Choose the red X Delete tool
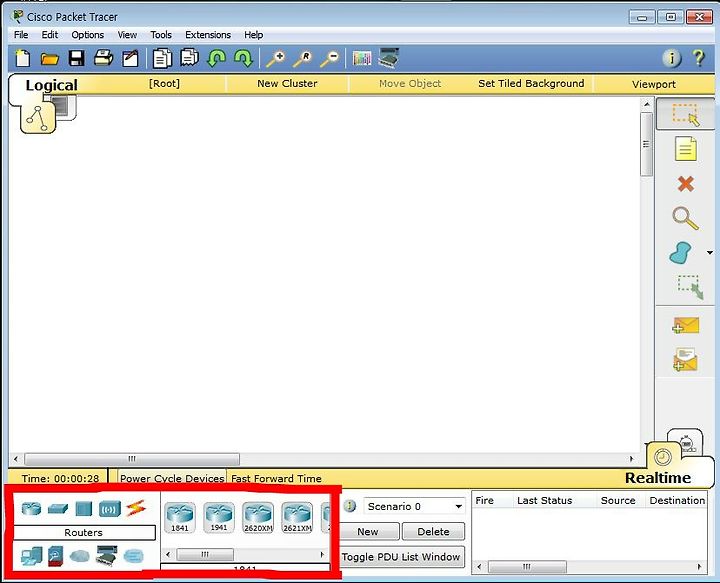 coord(686,184)
